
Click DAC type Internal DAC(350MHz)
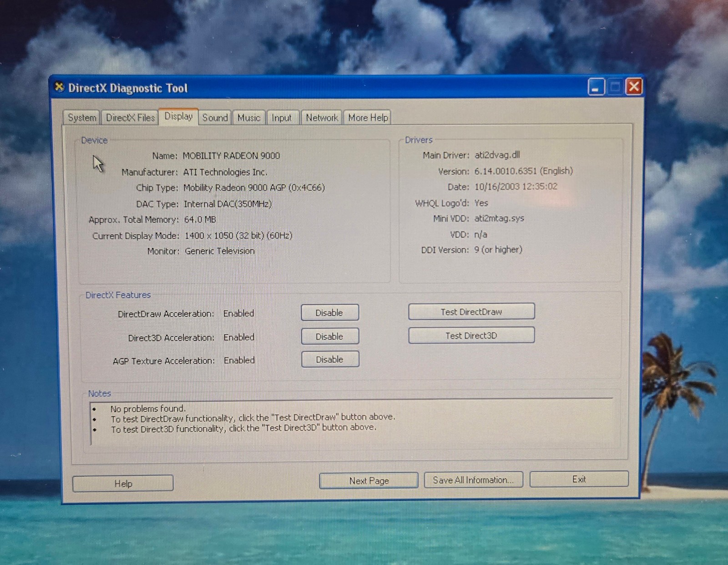tap(227, 204)
